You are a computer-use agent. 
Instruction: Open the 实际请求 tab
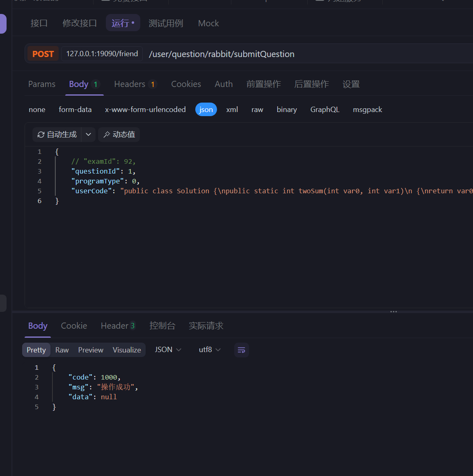tap(206, 326)
